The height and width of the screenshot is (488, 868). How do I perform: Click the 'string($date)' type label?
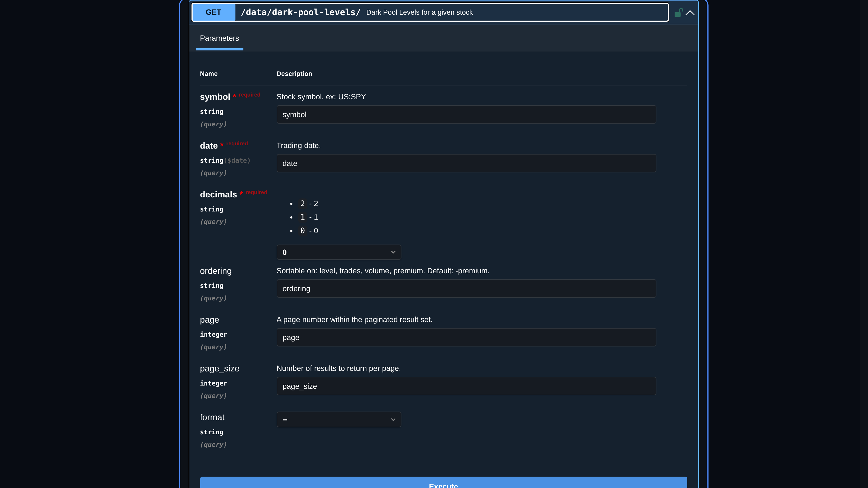click(x=225, y=160)
